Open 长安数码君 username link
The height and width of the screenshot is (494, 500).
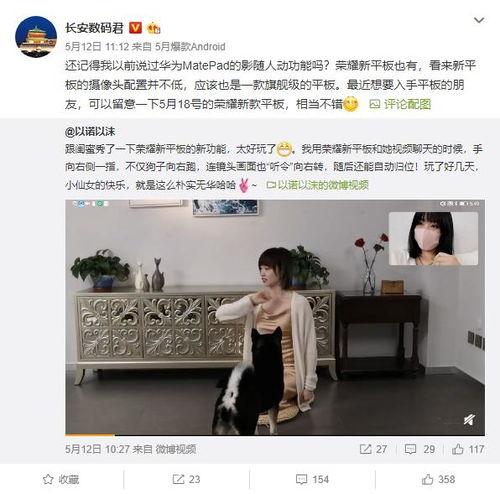click(x=94, y=28)
